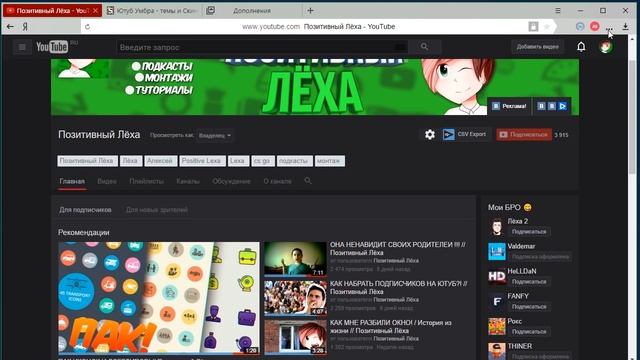Click the middle social icon in banner
Screen dimensions: 640x360
[552, 106]
